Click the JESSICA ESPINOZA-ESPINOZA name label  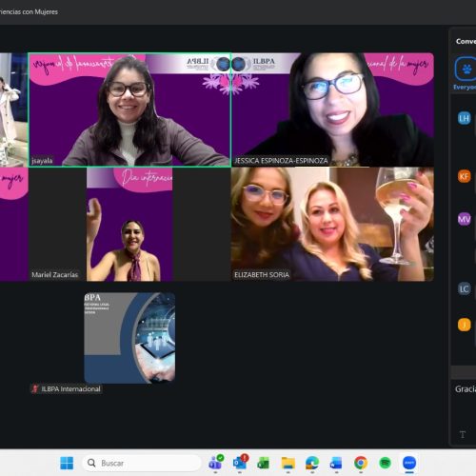click(281, 161)
